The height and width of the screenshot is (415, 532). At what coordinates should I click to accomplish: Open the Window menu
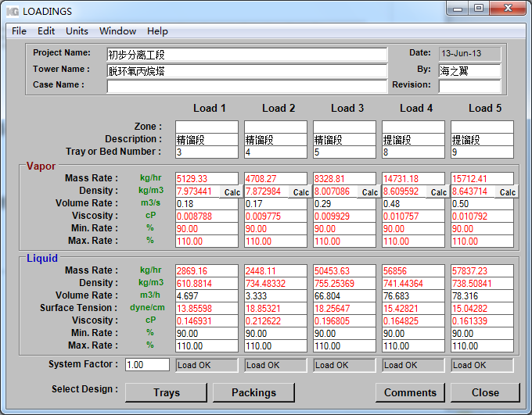click(x=117, y=31)
